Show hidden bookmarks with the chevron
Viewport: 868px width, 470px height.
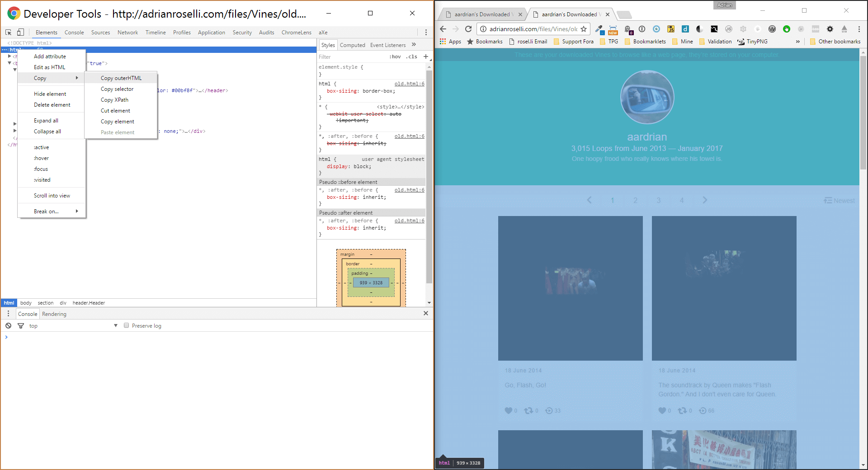(x=797, y=42)
